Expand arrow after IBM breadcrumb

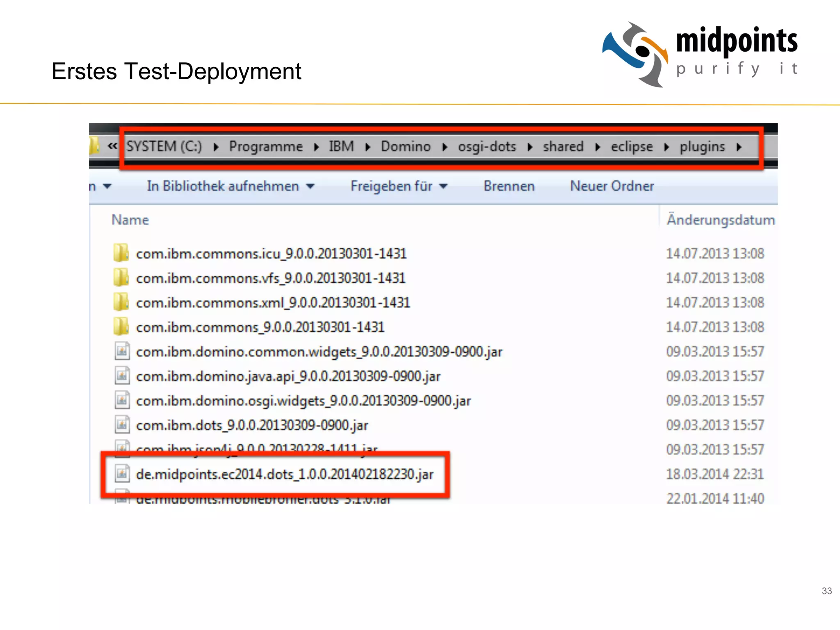[x=367, y=147]
